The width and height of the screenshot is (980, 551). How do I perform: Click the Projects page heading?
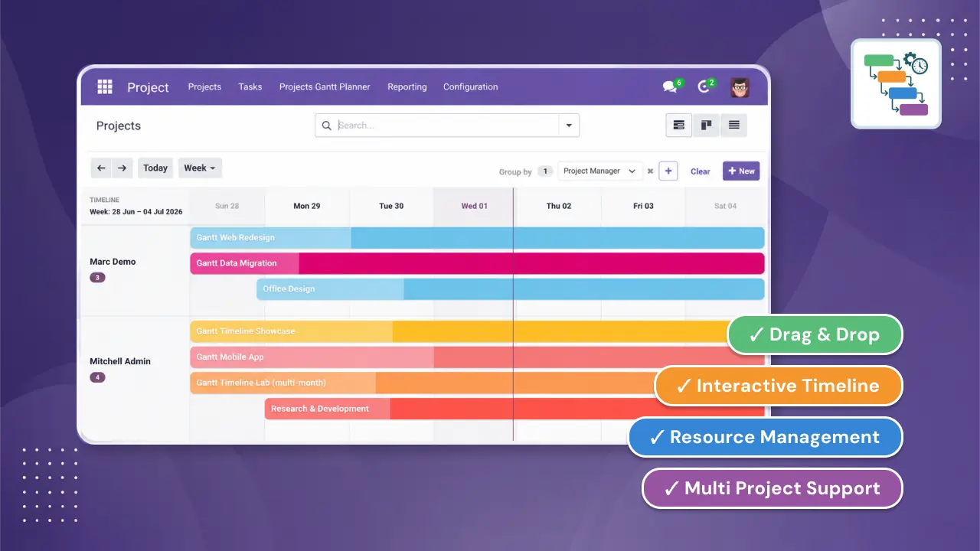[x=119, y=126]
